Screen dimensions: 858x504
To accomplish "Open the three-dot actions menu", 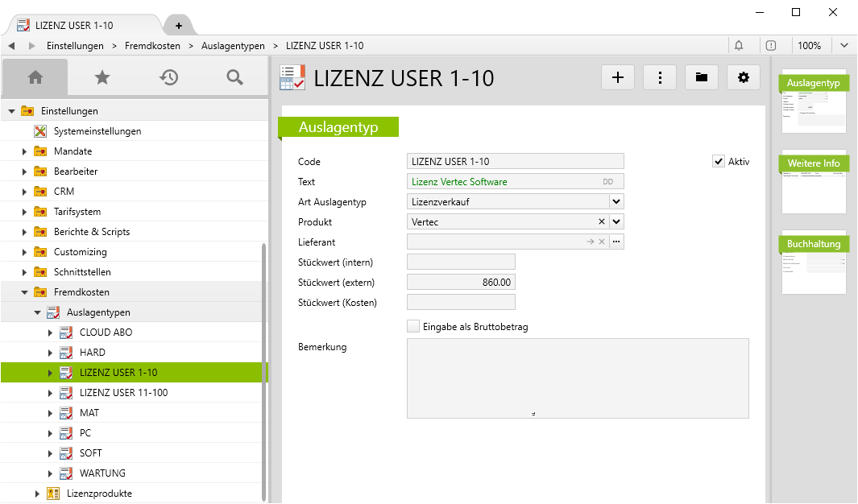I will [x=660, y=77].
